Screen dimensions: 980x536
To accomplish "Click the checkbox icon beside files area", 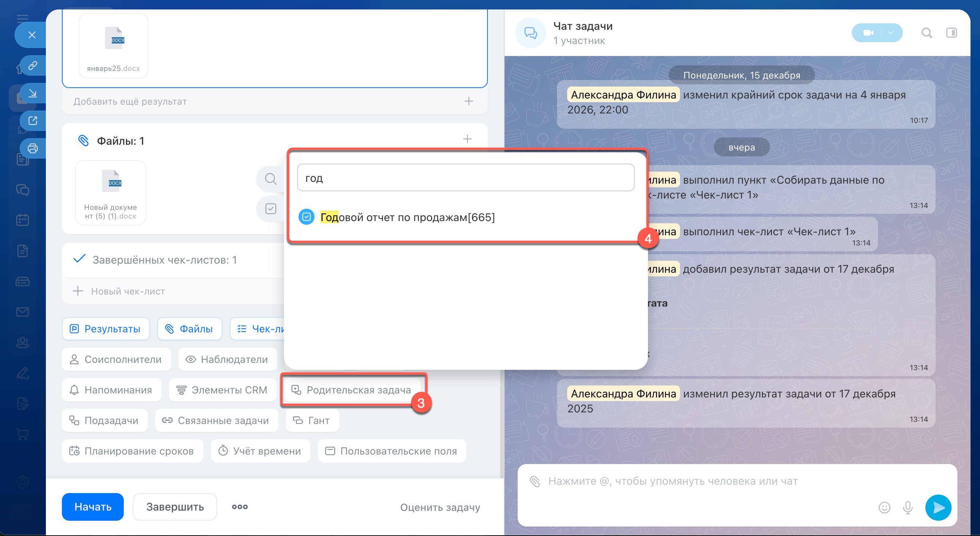I will tap(270, 209).
